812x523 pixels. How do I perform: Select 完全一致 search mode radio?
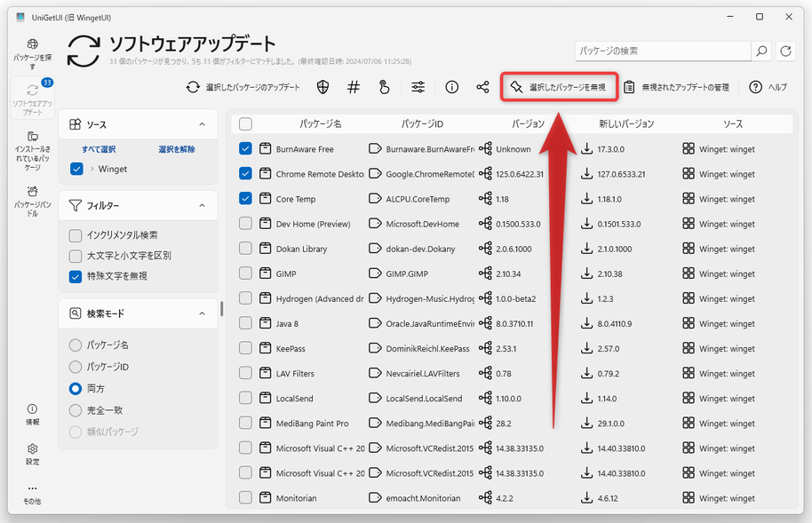tap(76, 410)
